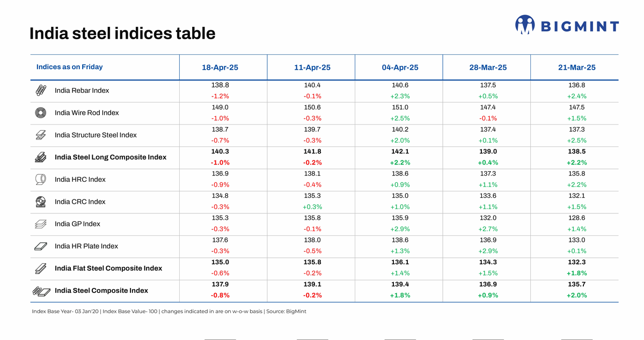
Task: Click the India CRC Index icon
Action: pos(41,202)
